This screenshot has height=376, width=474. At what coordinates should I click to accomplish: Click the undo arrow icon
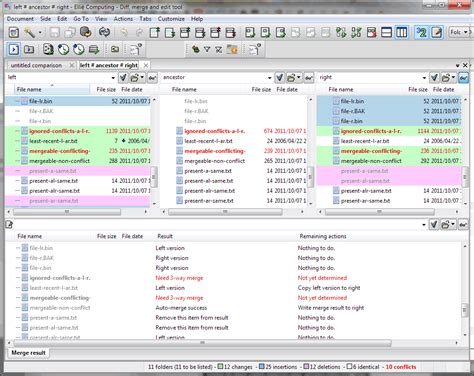(x=124, y=32)
